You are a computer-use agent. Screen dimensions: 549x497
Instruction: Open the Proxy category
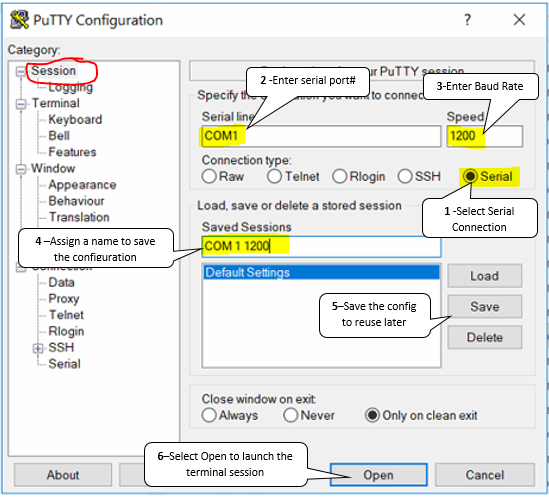64,299
